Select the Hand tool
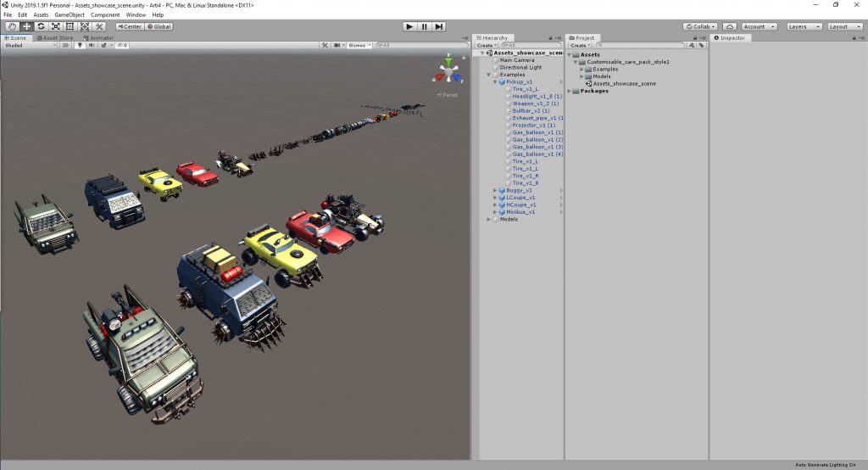Image resolution: width=868 pixels, height=470 pixels. (12, 26)
